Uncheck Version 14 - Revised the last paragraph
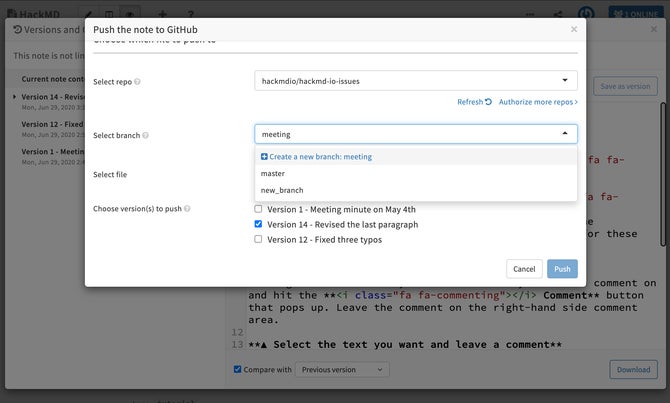 (x=258, y=224)
